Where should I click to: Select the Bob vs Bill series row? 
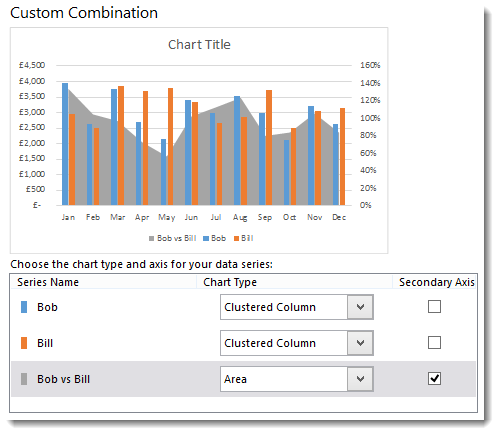coord(243,379)
